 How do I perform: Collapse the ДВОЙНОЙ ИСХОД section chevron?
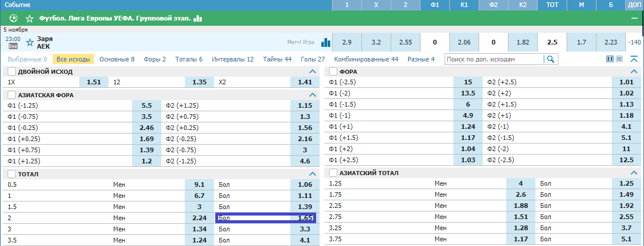(313, 71)
